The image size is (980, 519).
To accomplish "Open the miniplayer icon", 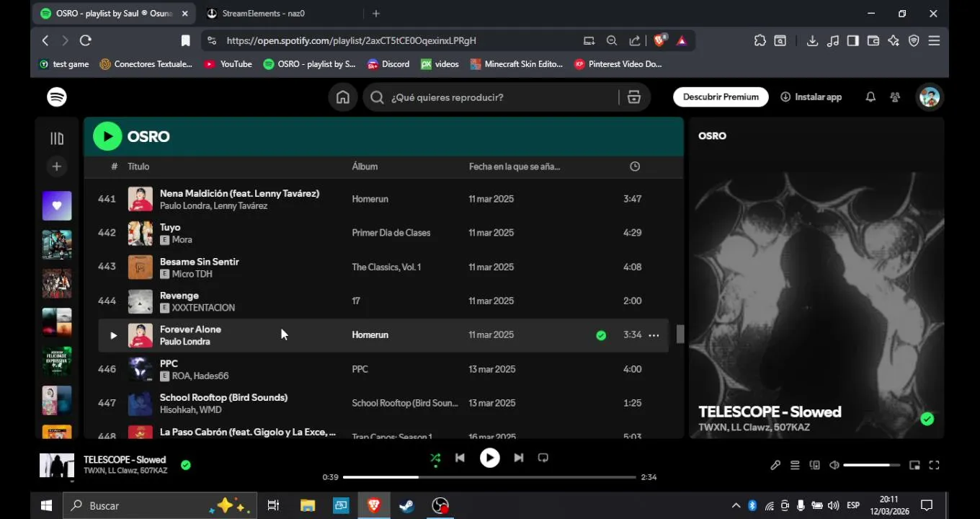I will tap(914, 466).
